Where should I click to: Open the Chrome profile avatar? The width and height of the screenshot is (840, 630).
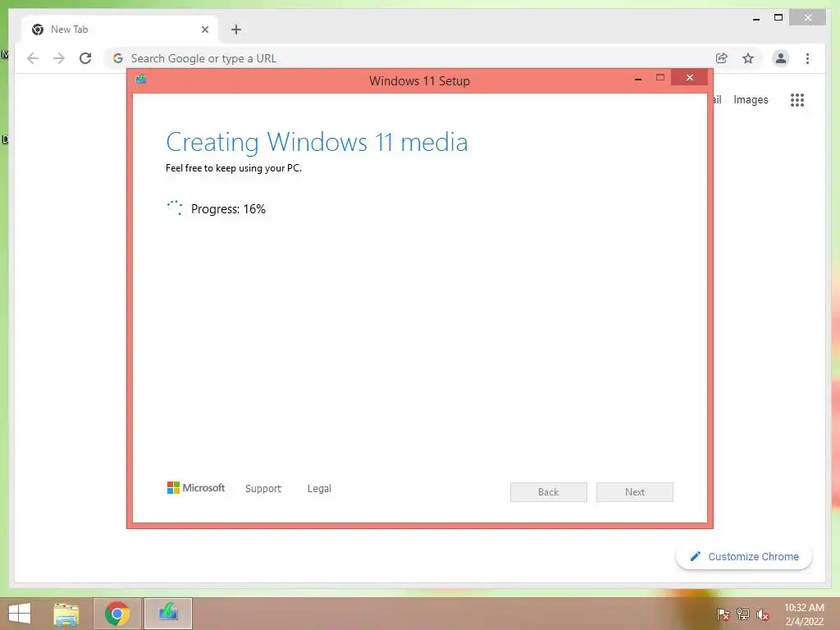pyautogui.click(x=781, y=58)
